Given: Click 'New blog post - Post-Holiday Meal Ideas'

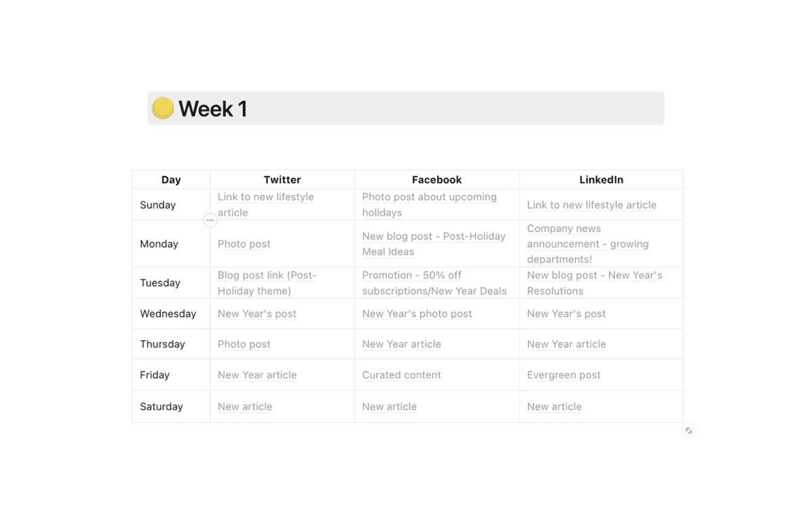Looking at the screenshot, I should pos(434,244).
